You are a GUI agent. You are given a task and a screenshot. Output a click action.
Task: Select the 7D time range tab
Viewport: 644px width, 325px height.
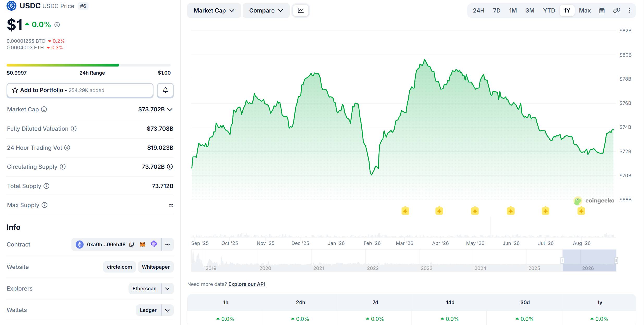497,11
